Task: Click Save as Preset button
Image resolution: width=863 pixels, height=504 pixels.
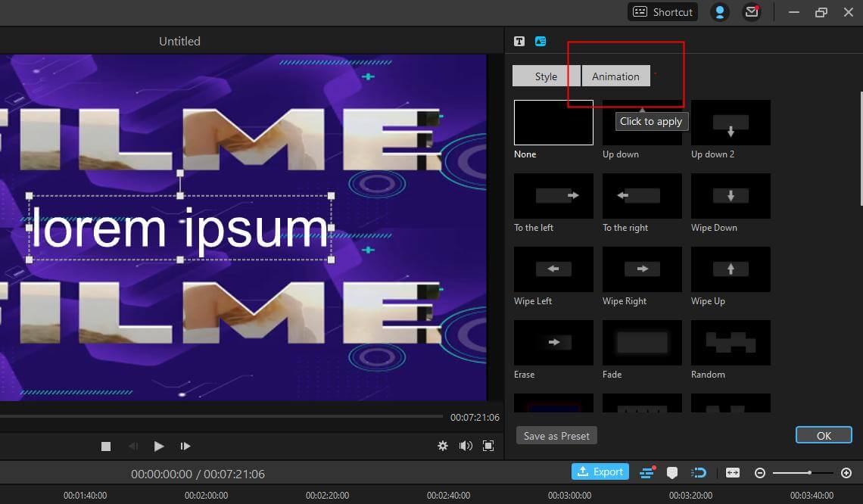Action: pyautogui.click(x=556, y=436)
